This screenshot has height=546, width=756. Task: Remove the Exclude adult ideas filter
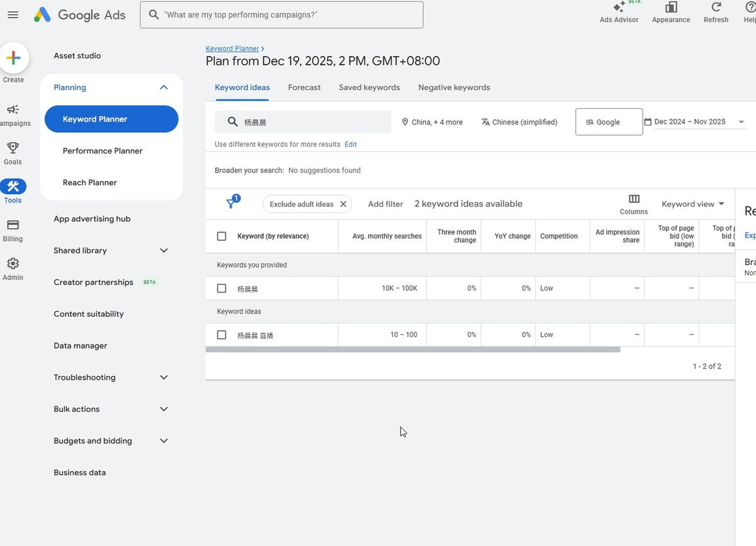click(343, 204)
